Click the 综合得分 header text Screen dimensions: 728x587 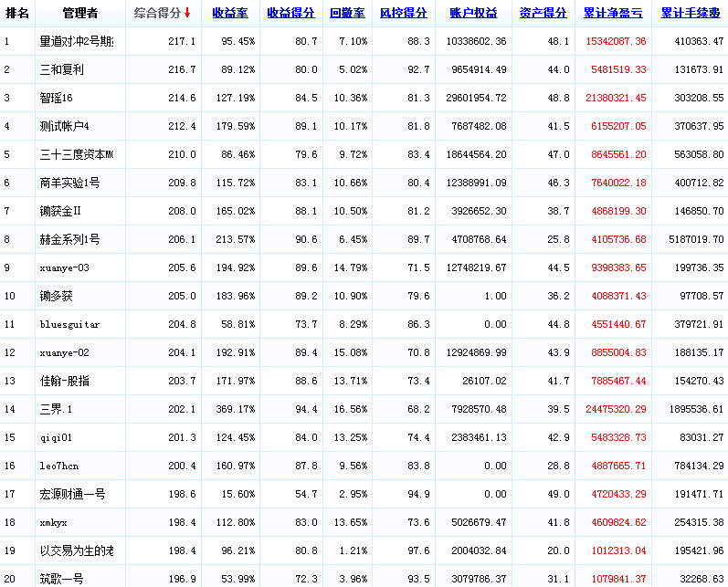pos(157,14)
